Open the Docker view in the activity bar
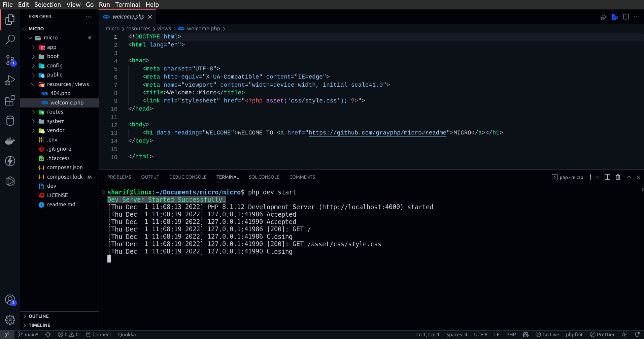Viewport: 644px width, 339px height. click(x=10, y=141)
